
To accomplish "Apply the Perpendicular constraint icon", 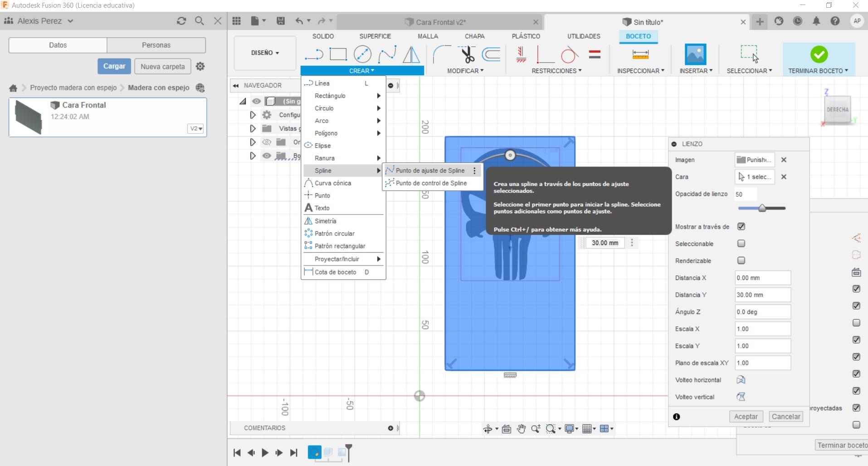I will (x=545, y=54).
